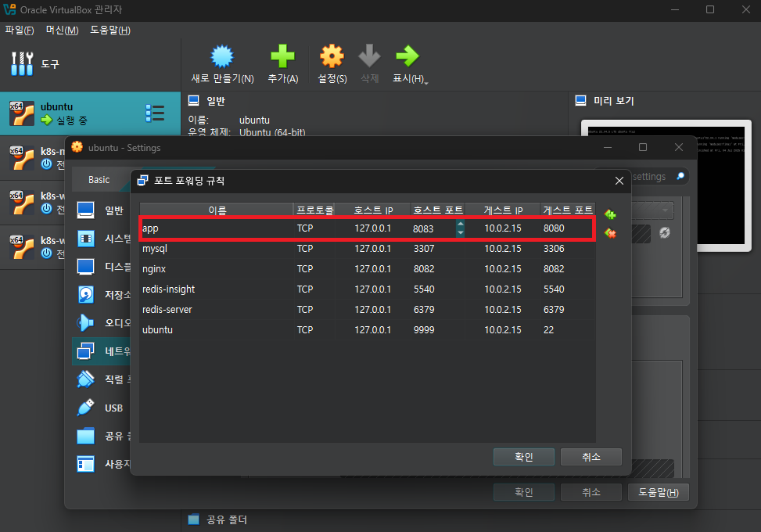Open the File (파일) menu
Image resolution: width=761 pixels, height=532 pixels.
point(20,30)
